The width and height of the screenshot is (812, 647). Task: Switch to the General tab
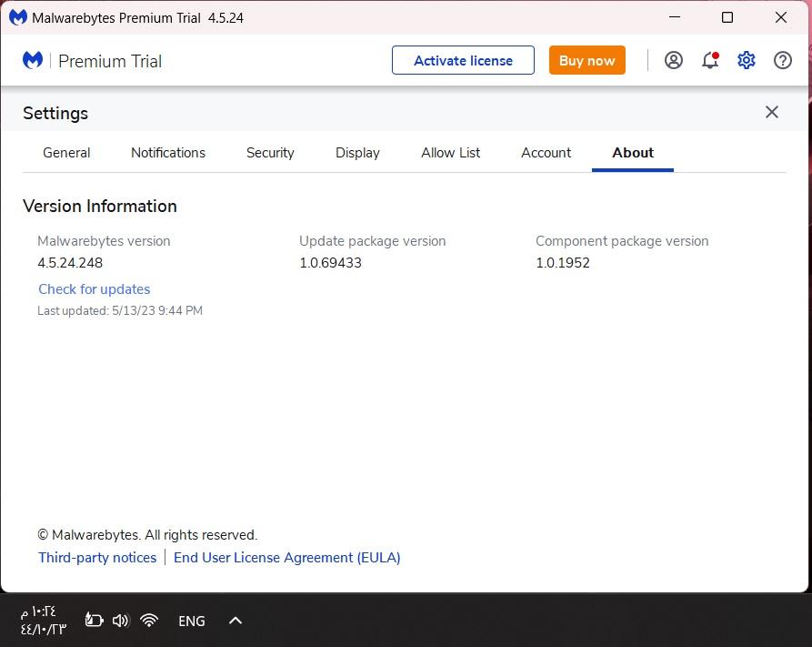(x=66, y=153)
